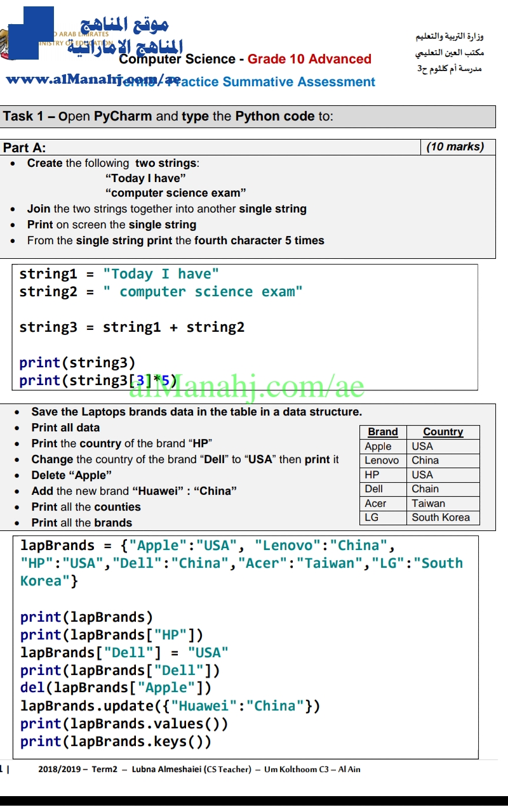Click the "Grade 10 Advanced" red heading
The width and height of the screenshot is (508, 812).
[309, 59]
